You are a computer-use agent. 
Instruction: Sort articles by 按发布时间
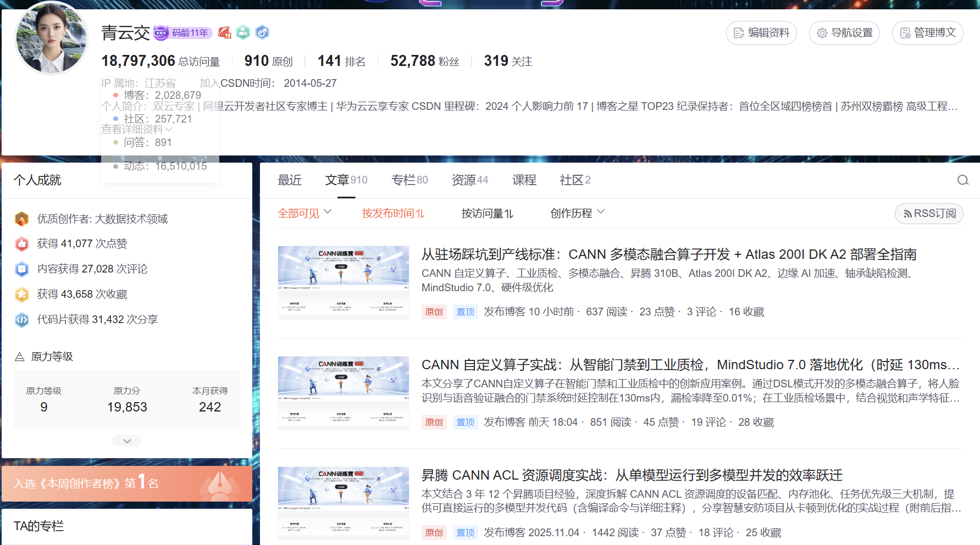coord(394,213)
